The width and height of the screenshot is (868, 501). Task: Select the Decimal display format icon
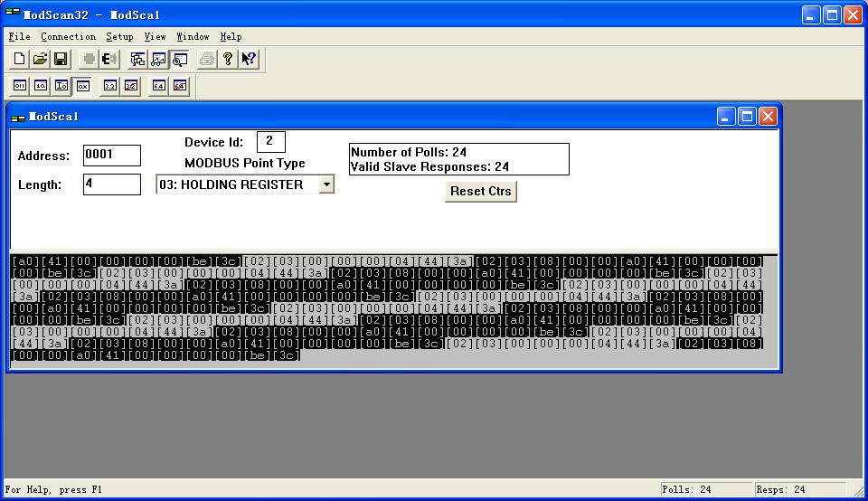[41, 86]
